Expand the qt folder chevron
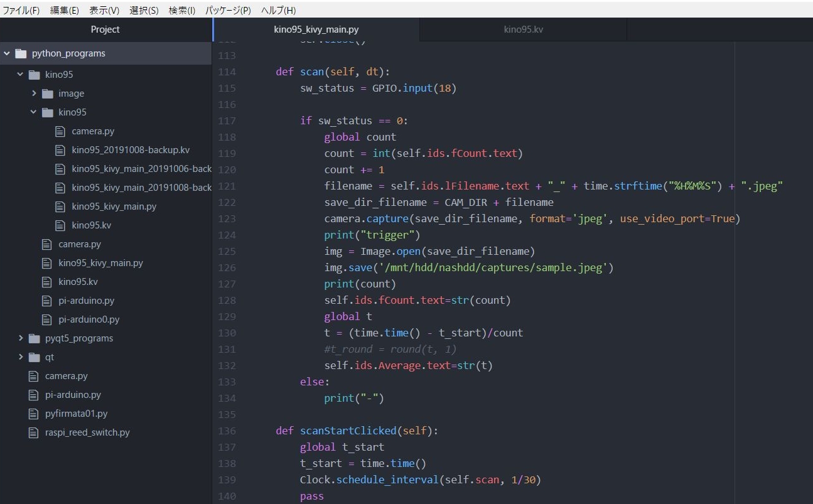Image resolution: width=813 pixels, height=504 pixels. (21, 357)
